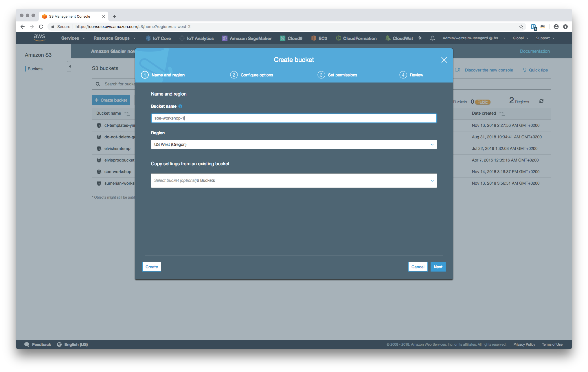This screenshot has height=372, width=588.
Task: Click the Public badge indicator
Action: (x=483, y=102)
